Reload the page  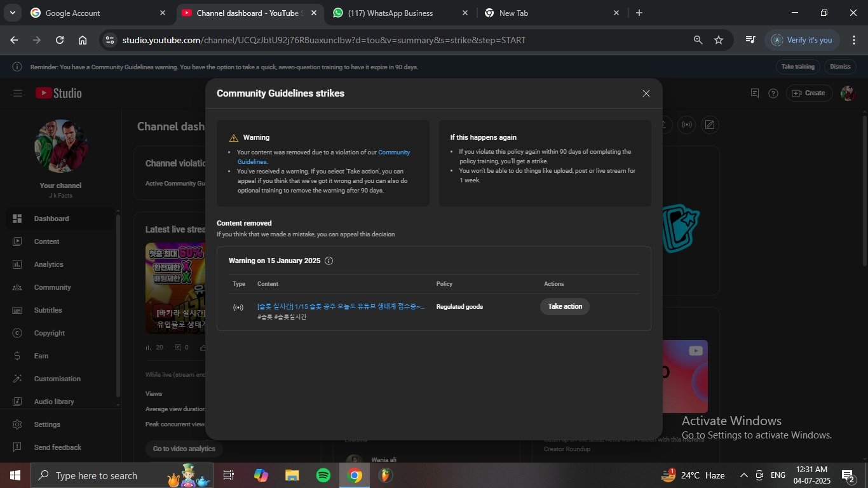tap(60, 40)
